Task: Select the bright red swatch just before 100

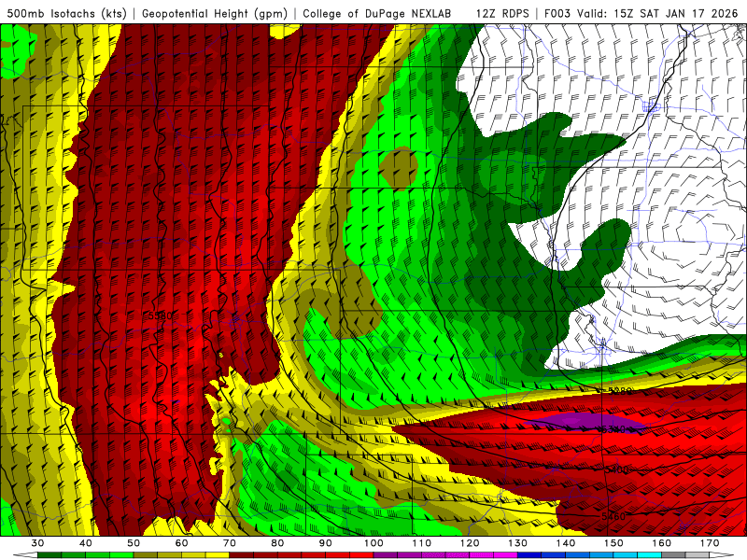Action: tap(361, 554)
